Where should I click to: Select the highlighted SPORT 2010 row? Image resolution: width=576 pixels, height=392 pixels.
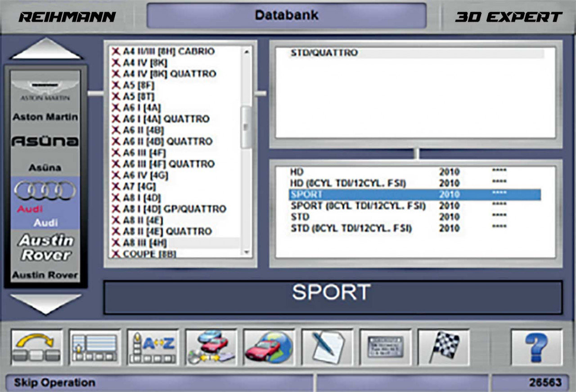coord(414,194)
